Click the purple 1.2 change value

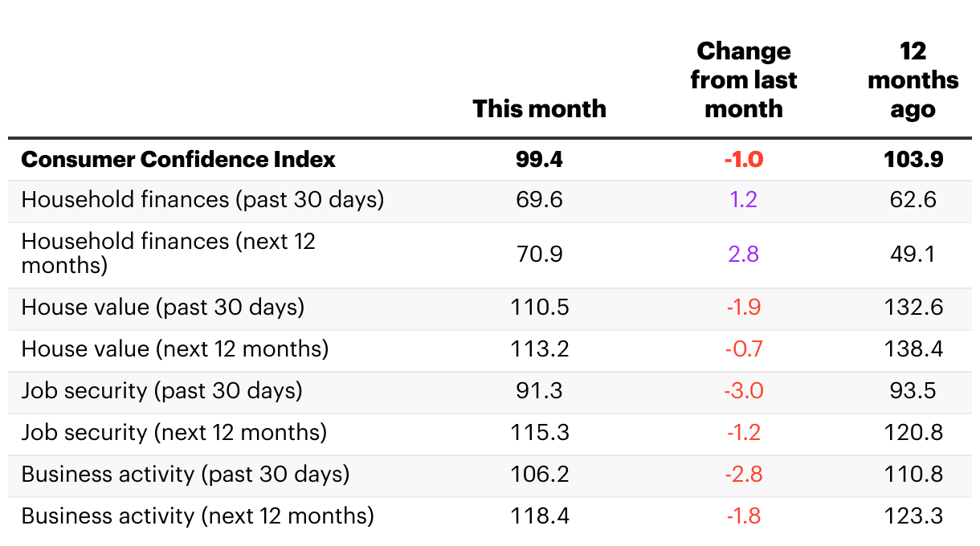[743, 199]
